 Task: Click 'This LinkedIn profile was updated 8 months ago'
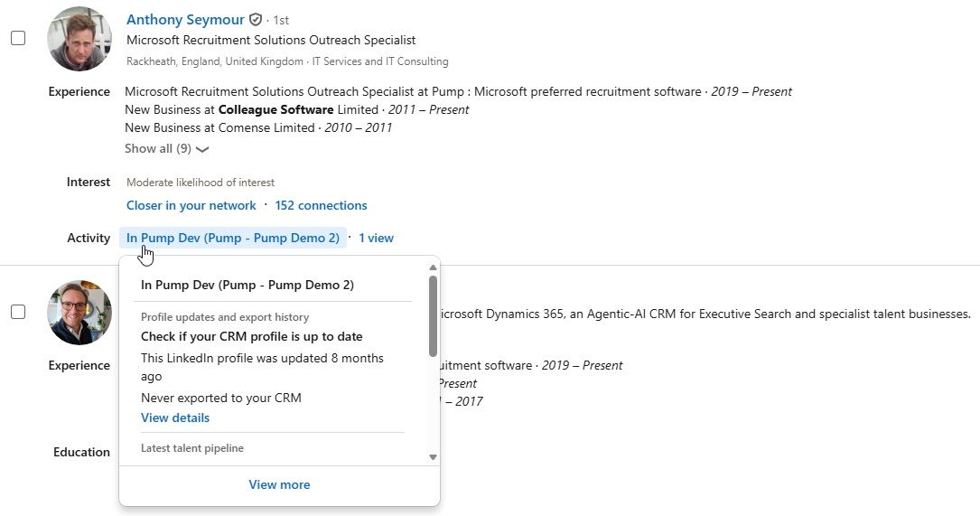tap(262, 367)
